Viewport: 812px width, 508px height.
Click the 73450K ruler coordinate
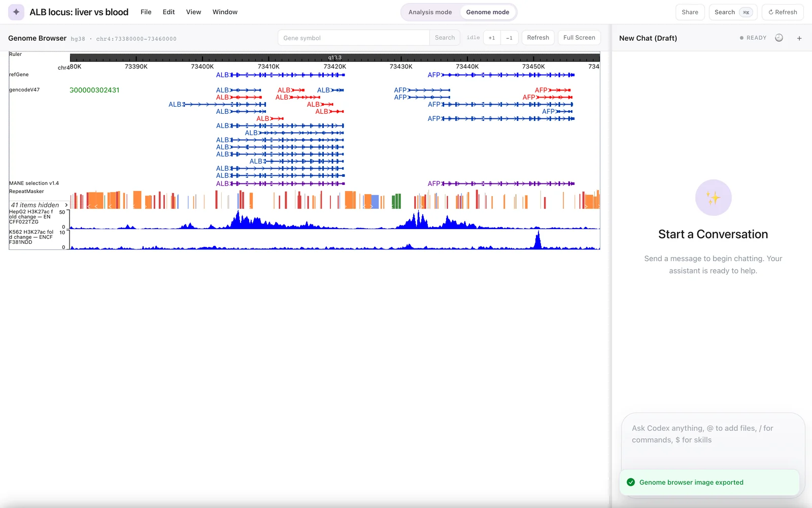tap(533, 67)
